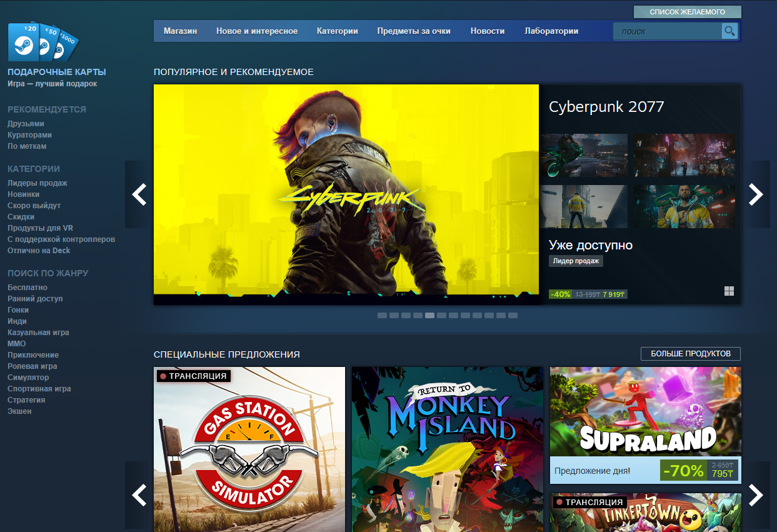
Task: Browse the ММО genre
Action: (17, 344)
